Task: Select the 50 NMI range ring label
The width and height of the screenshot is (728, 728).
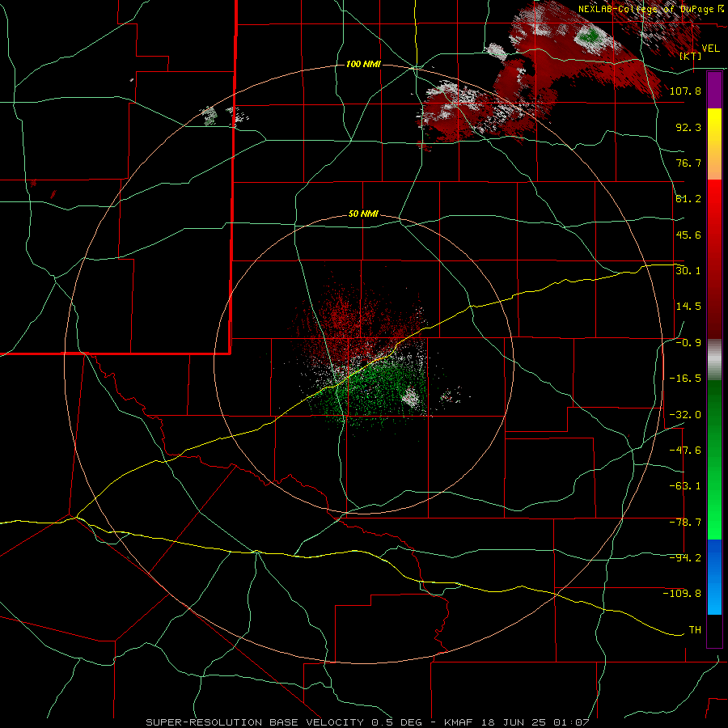Action: (363, 214)
